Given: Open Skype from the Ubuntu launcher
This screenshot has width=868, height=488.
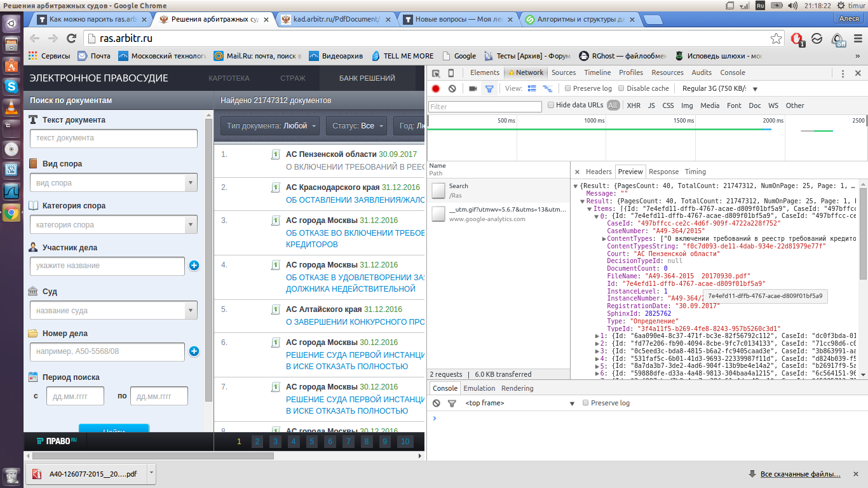Looking at the screenshot, I should (11, 85).
